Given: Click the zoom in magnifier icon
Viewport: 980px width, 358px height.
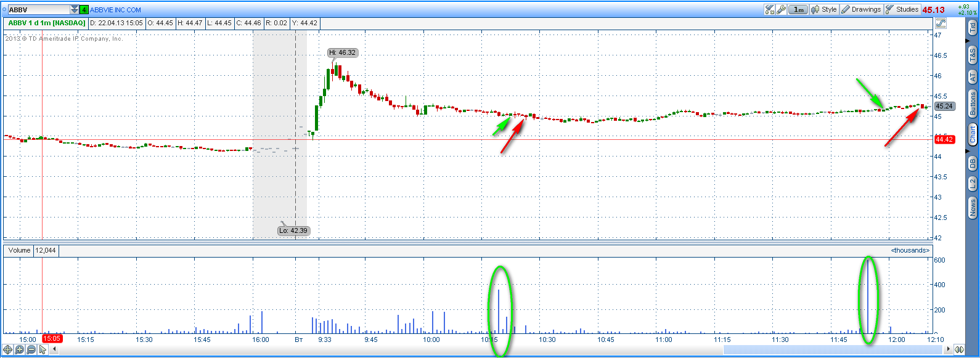Looking at the screenshot, I should click(x=20, y=350).
